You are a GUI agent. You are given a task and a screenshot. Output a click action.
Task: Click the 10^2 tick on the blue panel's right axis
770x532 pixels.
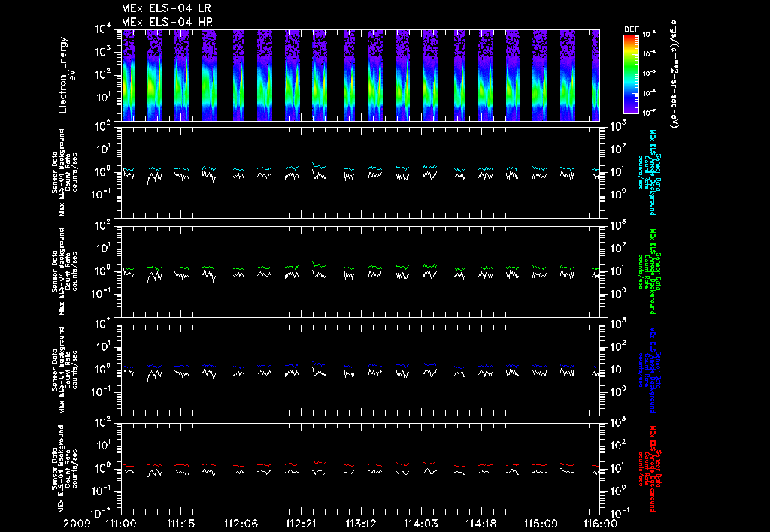pos(618,346)
